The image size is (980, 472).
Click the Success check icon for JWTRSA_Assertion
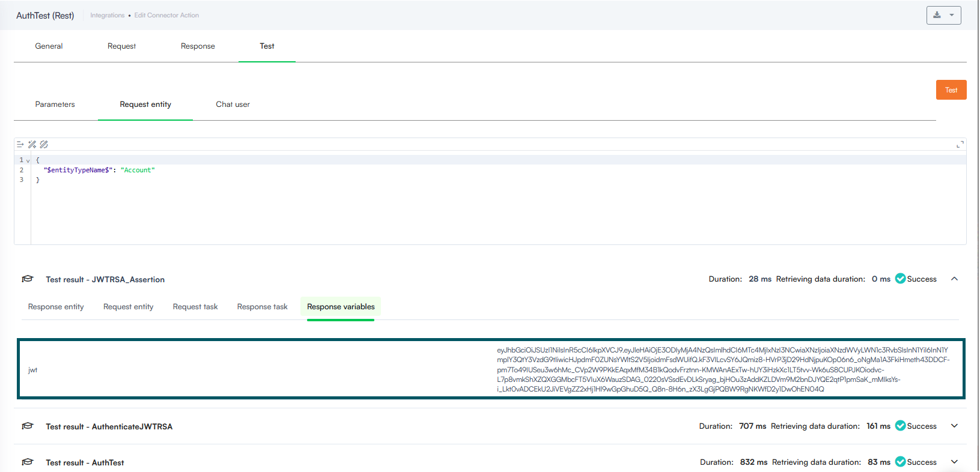tap(900, 279)
